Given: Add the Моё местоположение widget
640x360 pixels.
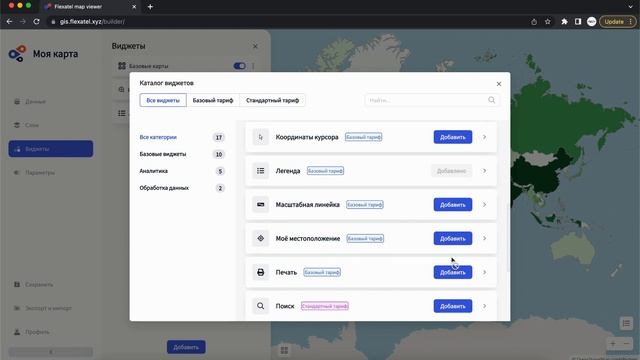Looking at the screenshot, I should 453,238.
